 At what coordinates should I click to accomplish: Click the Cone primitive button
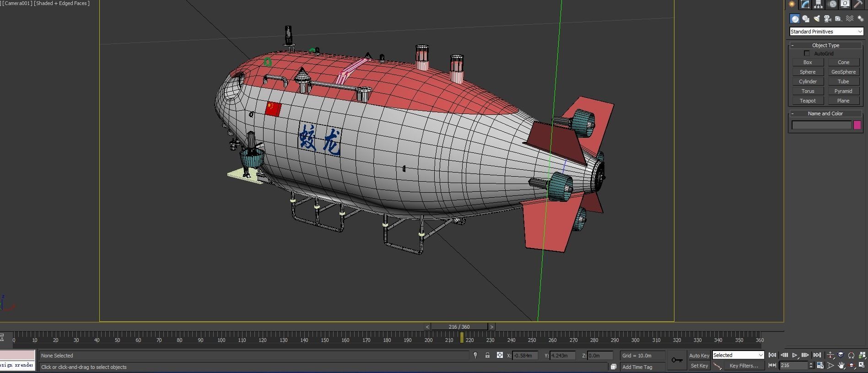tap(843, 62)
